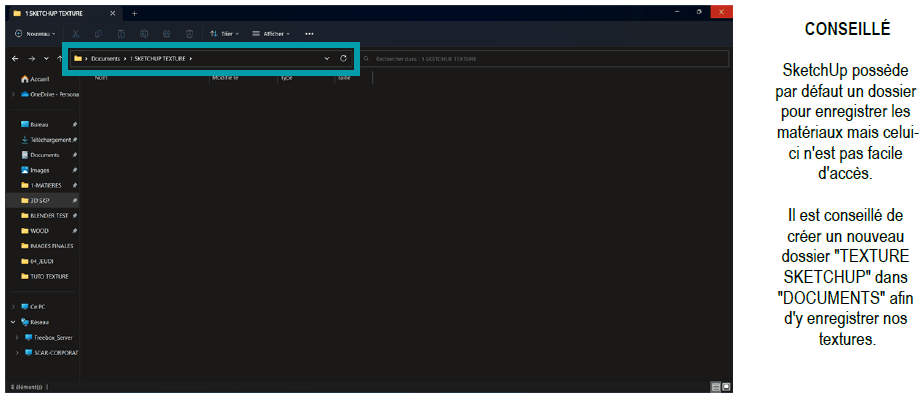The image size is (923, 398).
Task: Click the Share icon in toolbar
Action: pyautogui.click(x=166, y=34)
